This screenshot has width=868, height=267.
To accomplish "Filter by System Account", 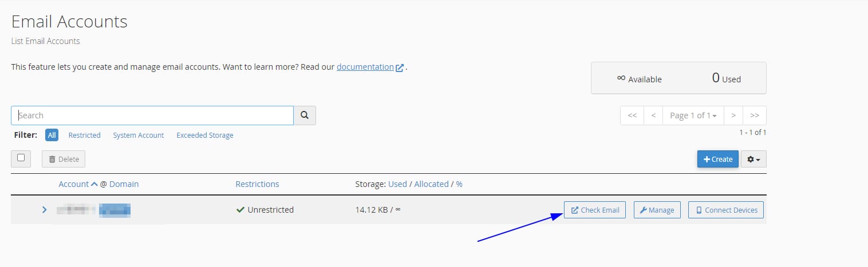I will point(139,136).
